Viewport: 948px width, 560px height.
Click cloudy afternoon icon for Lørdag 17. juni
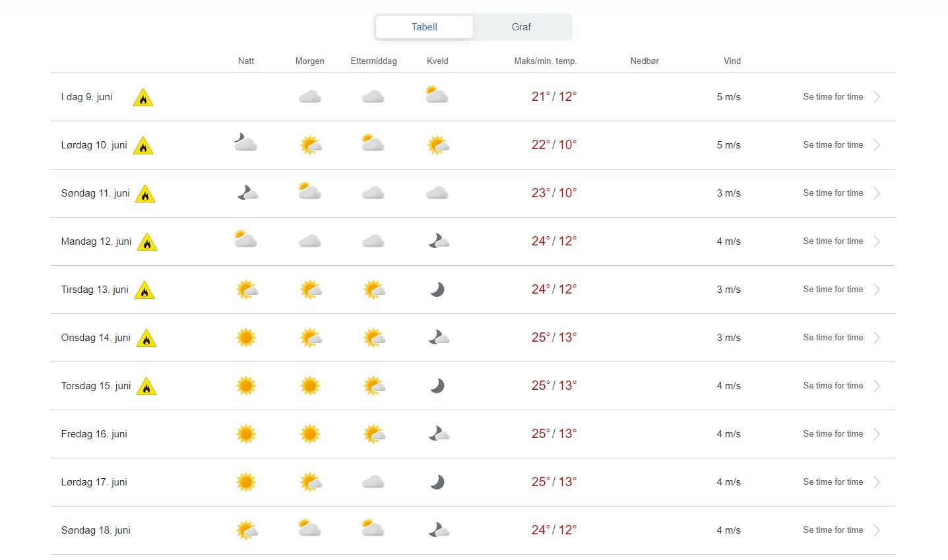[x=373, y=482]
